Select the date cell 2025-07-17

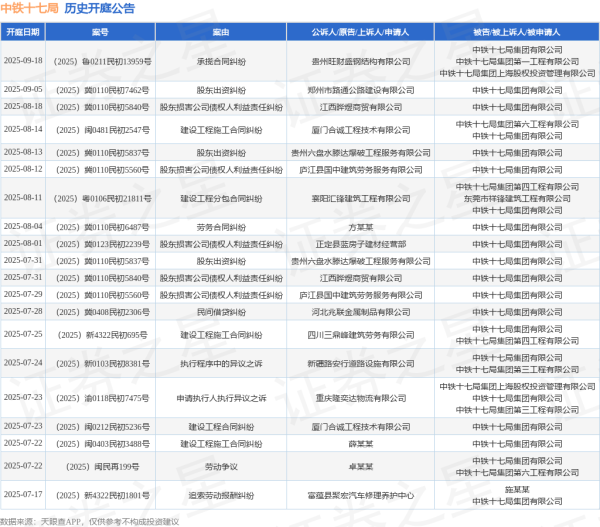[x=23, y=495]
